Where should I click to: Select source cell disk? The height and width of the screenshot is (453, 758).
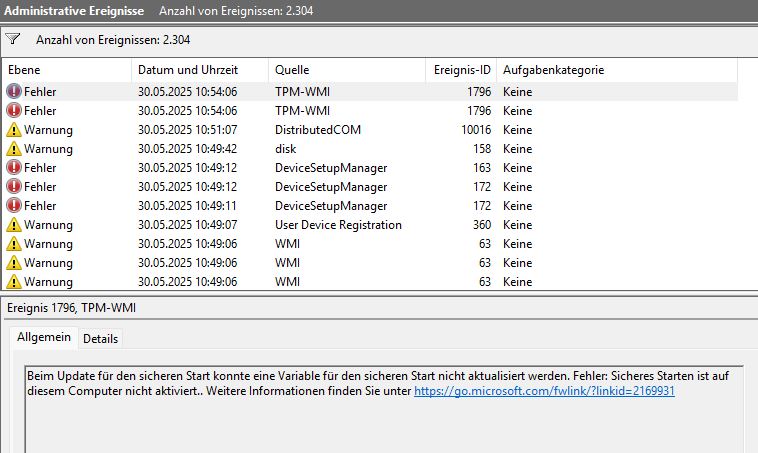[286, 148]
